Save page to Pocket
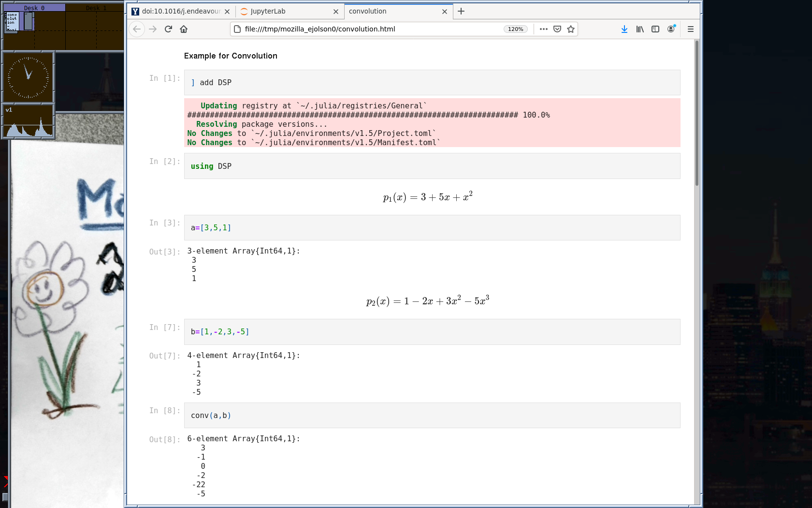 pos(557,29)
